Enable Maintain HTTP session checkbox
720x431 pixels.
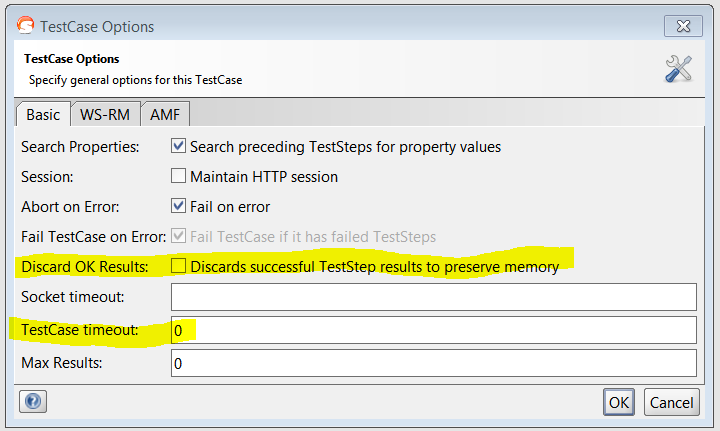tap(179, 177)
